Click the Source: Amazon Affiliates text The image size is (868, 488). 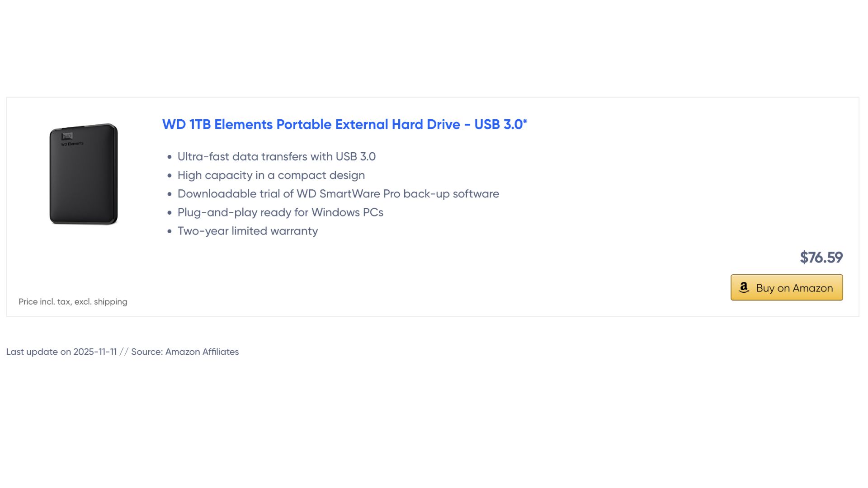tap(185, 352)
